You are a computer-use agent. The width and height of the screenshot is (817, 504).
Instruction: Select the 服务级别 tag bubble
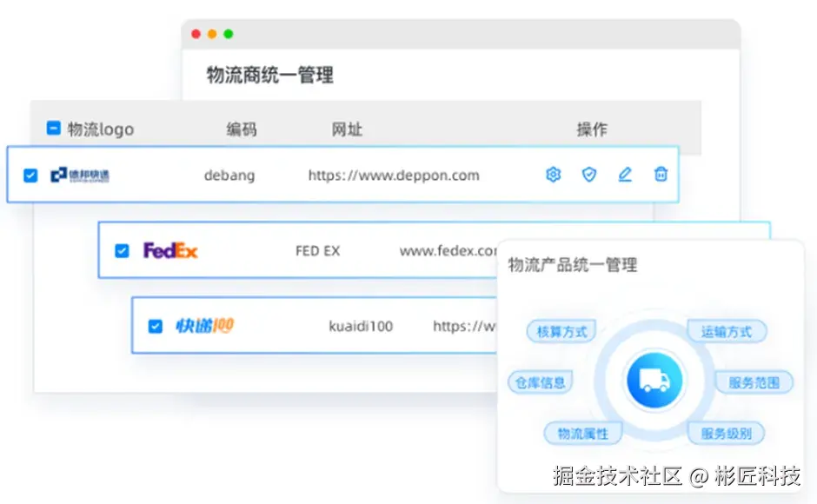point(726,433)
